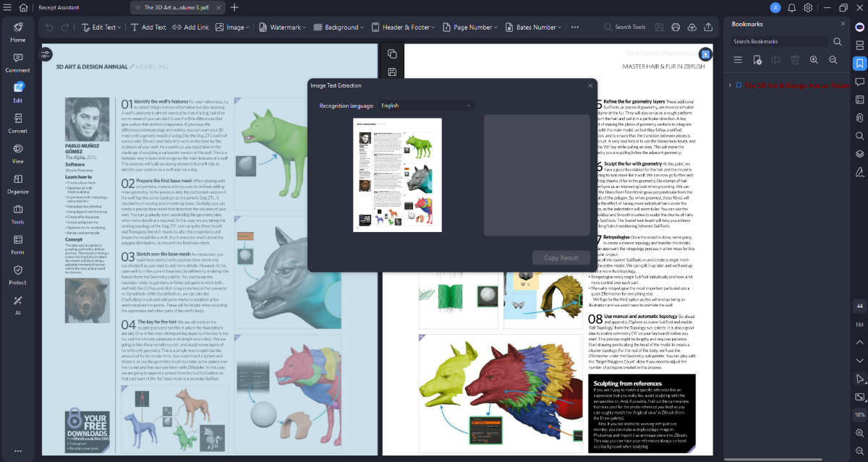Open toolbar overflow three-dots menu
The height and width of the screenshot is (462, 868).
coord(575,27)
